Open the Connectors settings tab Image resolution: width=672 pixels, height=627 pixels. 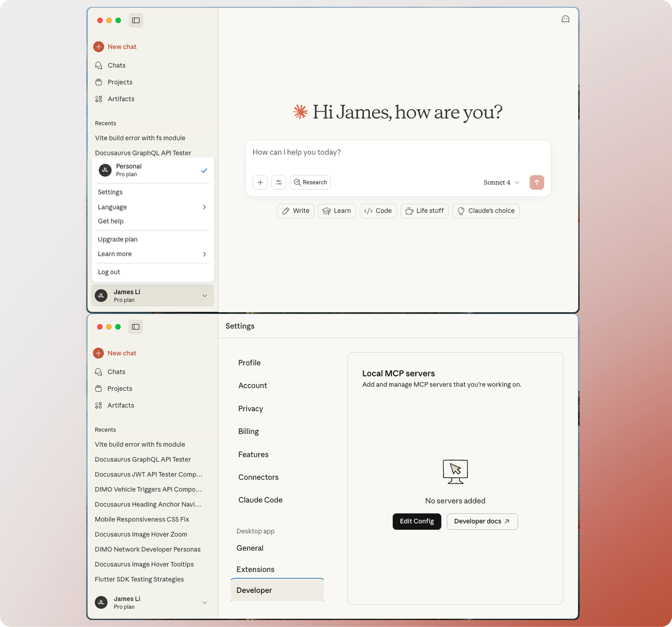tap(258, 477)
